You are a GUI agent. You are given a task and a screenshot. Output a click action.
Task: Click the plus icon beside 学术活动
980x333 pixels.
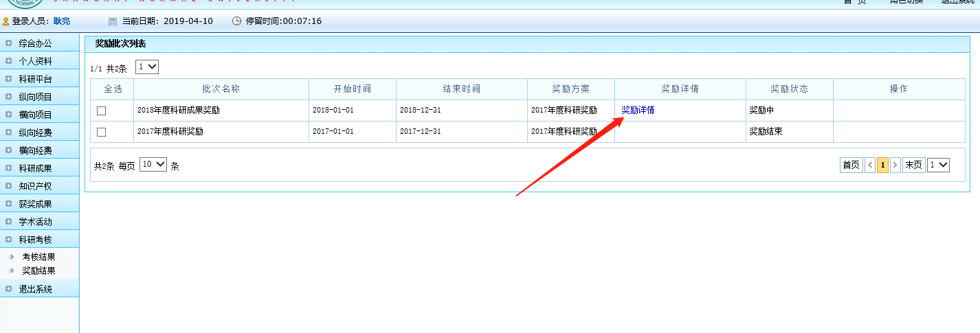(9, 222)
